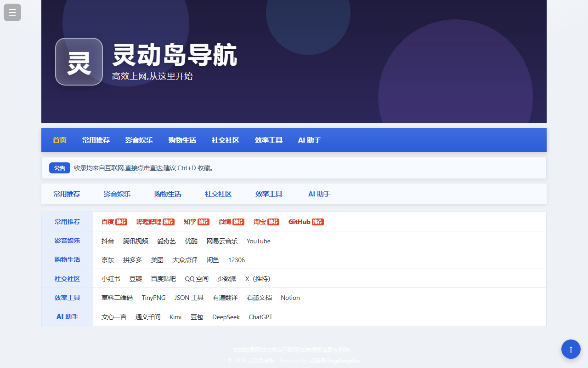The width and height of the screenshot is (588, 368).
Task: Click the 社交社区 row heading in the table
Action: (67, 279)
